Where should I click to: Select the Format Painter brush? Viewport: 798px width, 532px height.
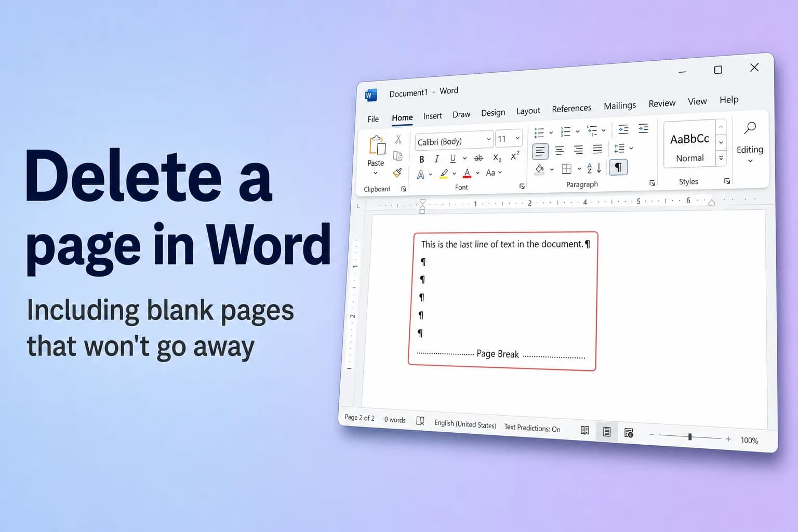(x=397, y=172)
